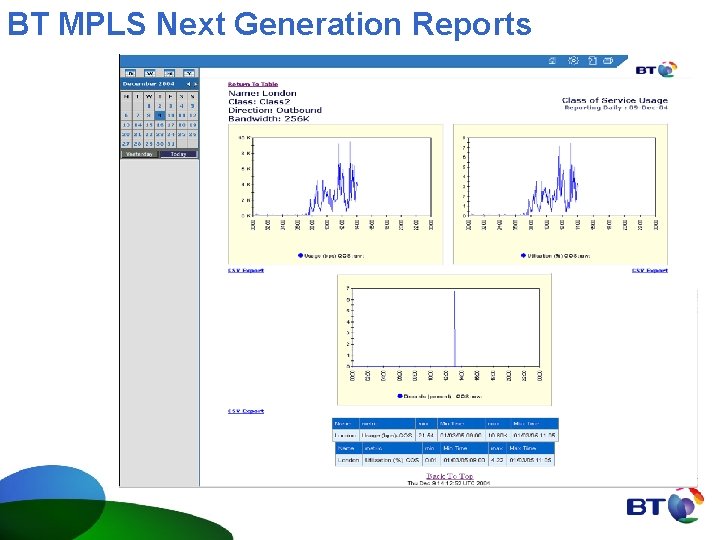Select December 31 in the calendar
This screenshot has width=720, height=540.
click(x=171, y=144)
